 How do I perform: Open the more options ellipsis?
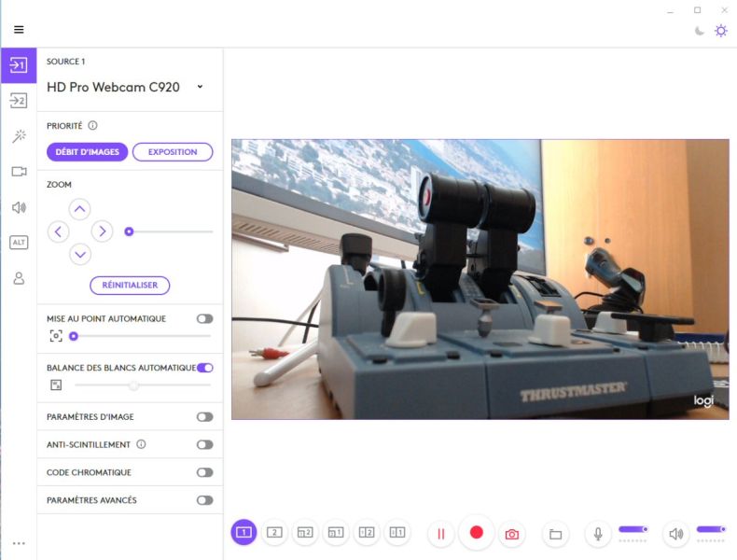19,543
